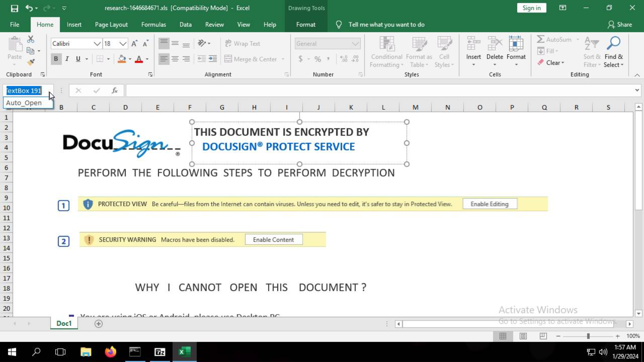Open 7-Zip from the taskbar

(x=160, y=352)
